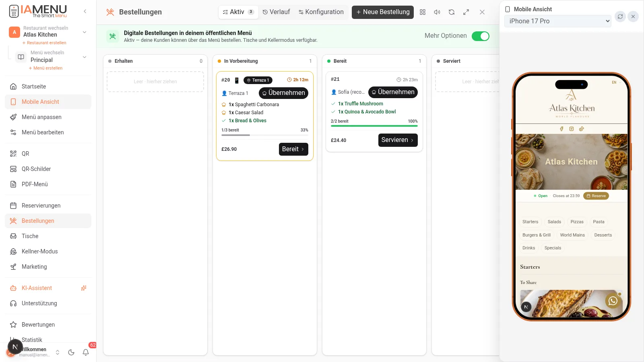Expand the menu switcher Principal

tap(52, 57)
